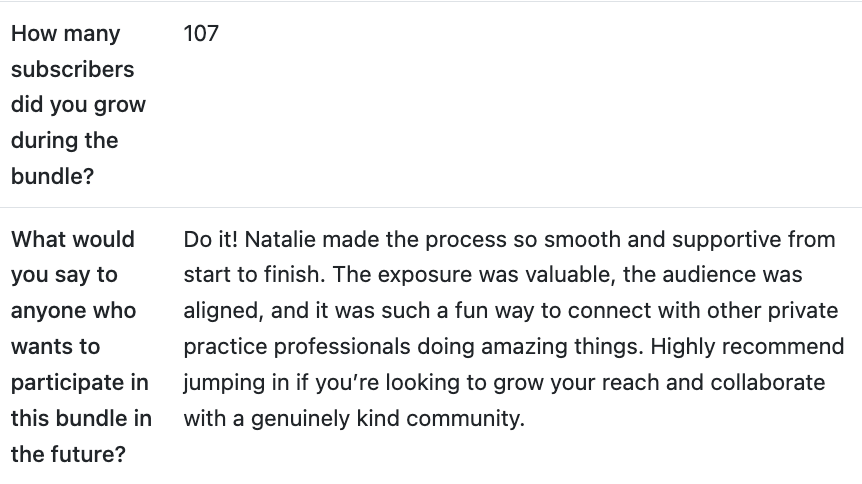Click the sentence 'The exposure was valuable'

click(x=465, y=275)
